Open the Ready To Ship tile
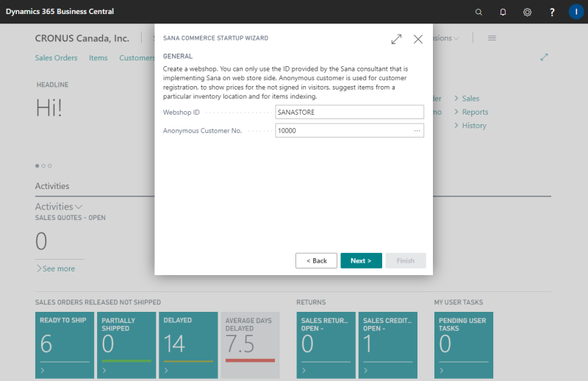This screenshot has height=381, width=588. (65, 345)
